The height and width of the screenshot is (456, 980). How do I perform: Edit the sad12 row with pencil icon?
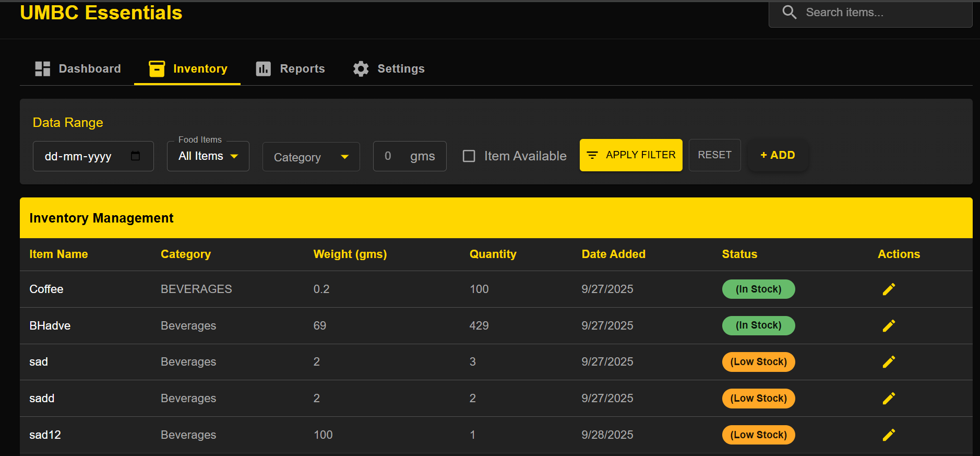(x=889, y=435)
